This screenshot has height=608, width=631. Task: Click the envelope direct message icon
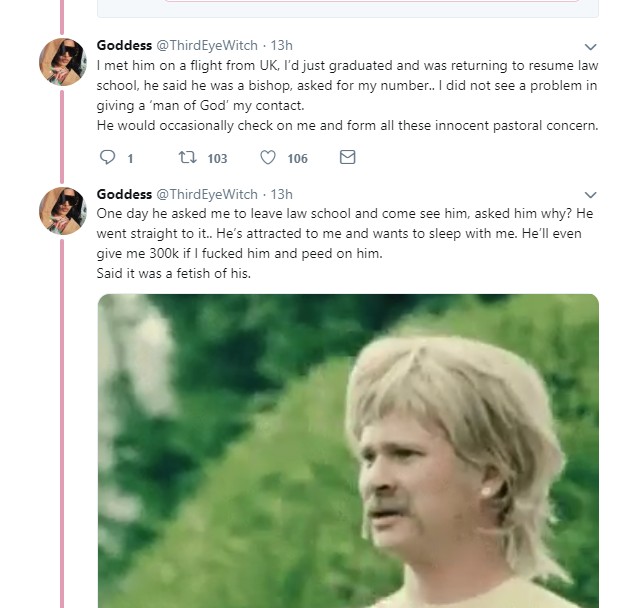tap(347, 158)
